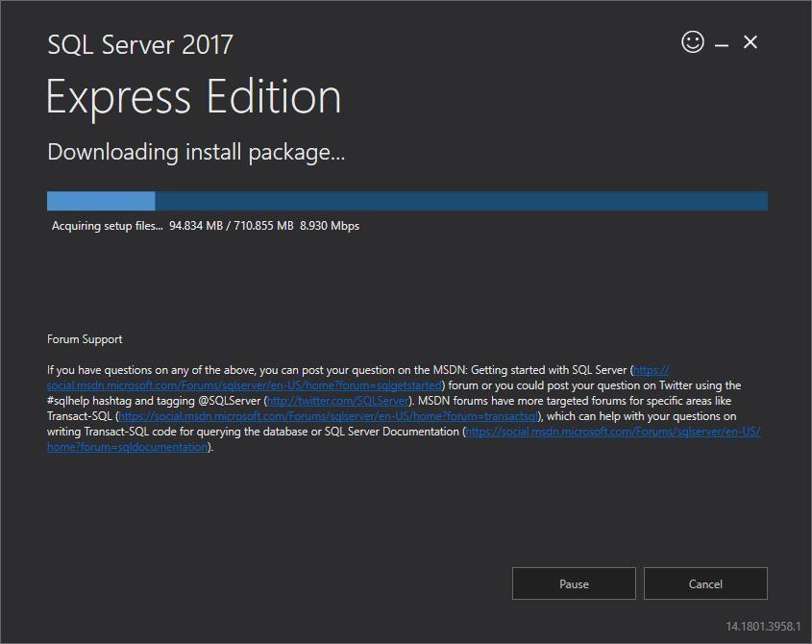Image resolution: width=812 pixels, height=644 pixels.
Task: Click the Forum Support heading
Action: tap(85, 339)
